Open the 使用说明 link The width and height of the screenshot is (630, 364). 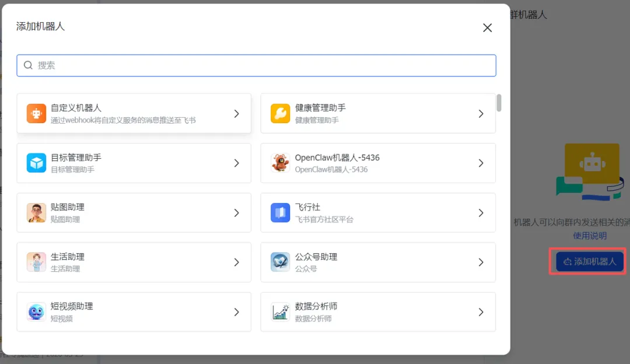[x=590, y=236]
